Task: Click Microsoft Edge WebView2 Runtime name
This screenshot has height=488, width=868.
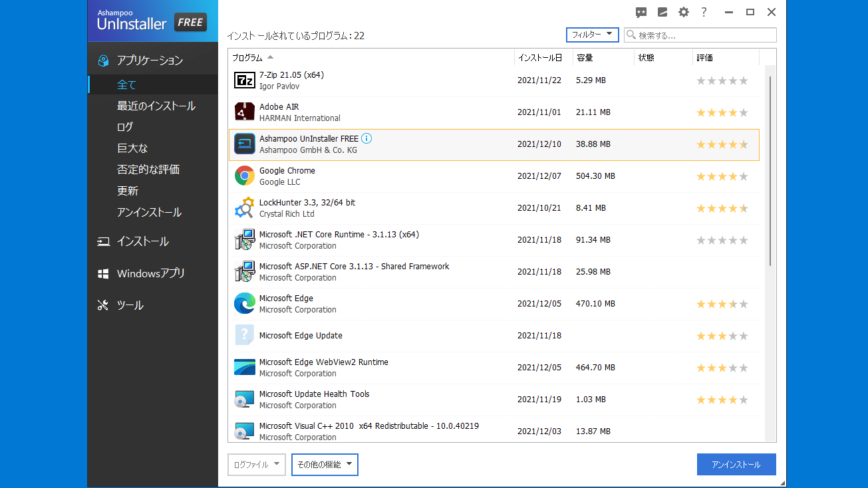Action: (324, 362)
